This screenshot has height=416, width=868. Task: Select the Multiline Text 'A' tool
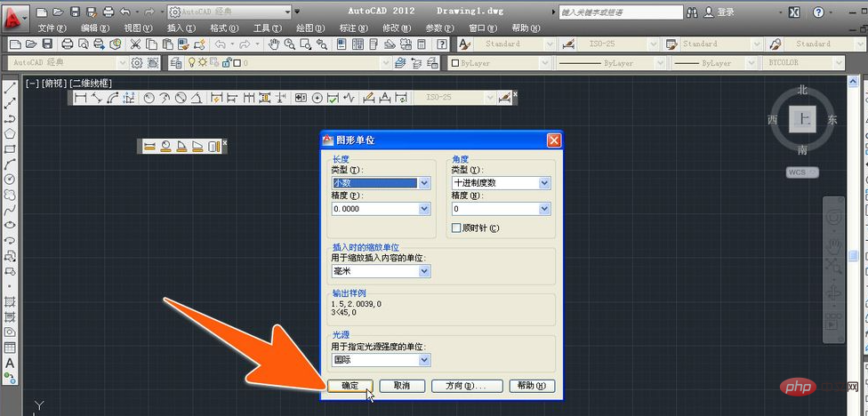point(10,364)
